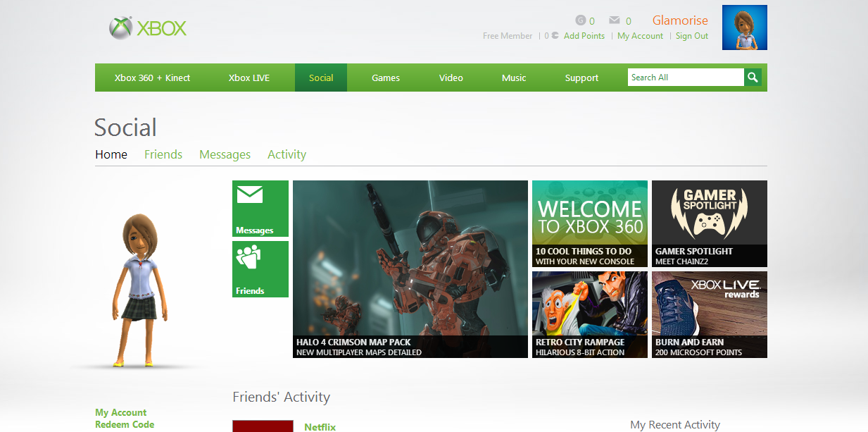Open the gamer picture avatar thumbnail
This screenshot has width=868, height=432.
745,27
